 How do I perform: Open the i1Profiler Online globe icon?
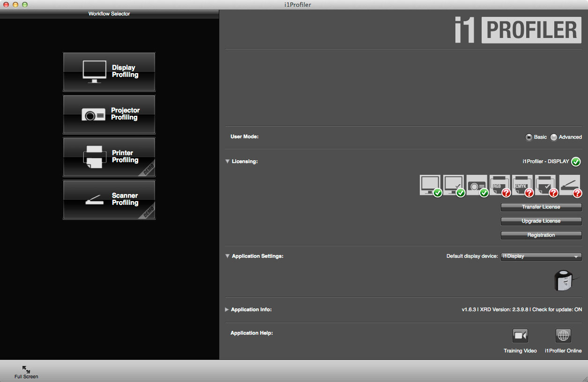pos(563,336)
